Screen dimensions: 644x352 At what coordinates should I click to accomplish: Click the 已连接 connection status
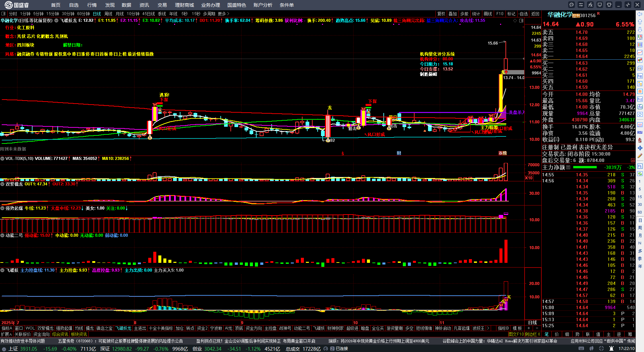[x=342, y=349]
